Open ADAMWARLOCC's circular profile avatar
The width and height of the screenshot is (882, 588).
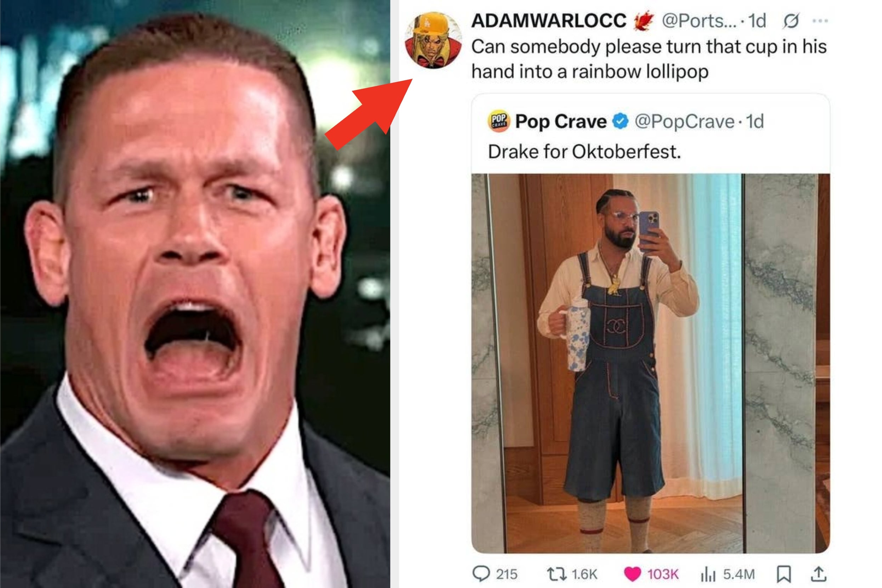point(434,40)
